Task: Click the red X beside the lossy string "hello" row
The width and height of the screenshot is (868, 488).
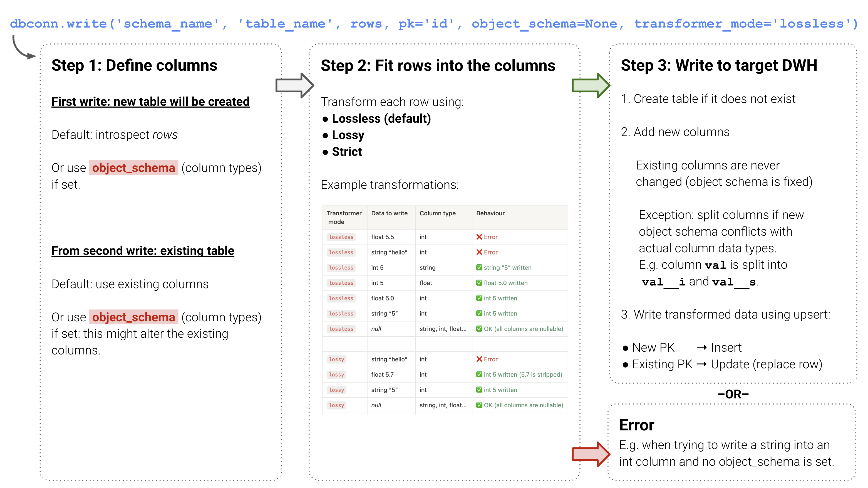Action: pos(479,359)
